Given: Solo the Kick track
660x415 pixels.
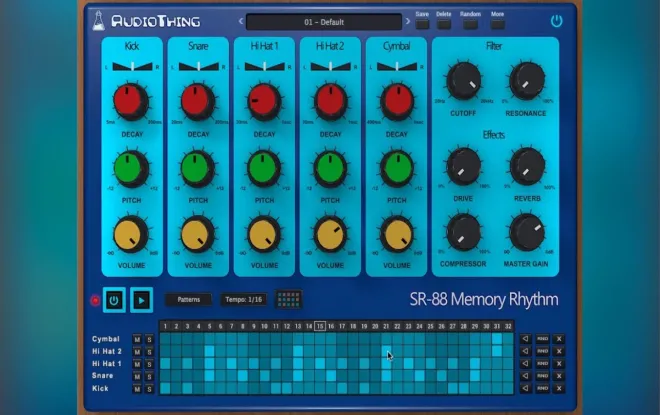Looking at the screenshot, I should pos(149,389).
